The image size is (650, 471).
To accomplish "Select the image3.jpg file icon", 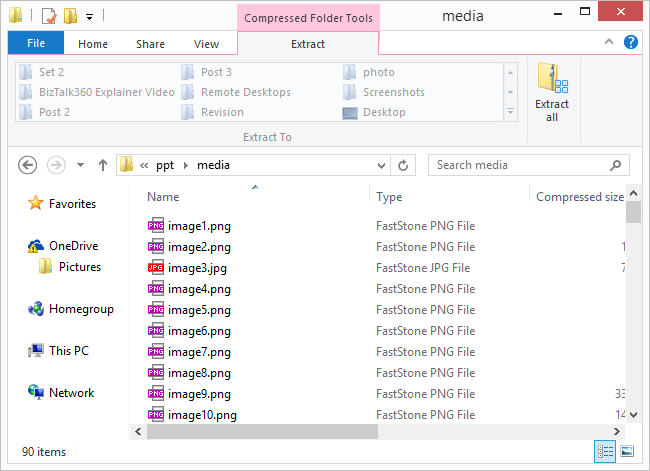I will [156, 268].
